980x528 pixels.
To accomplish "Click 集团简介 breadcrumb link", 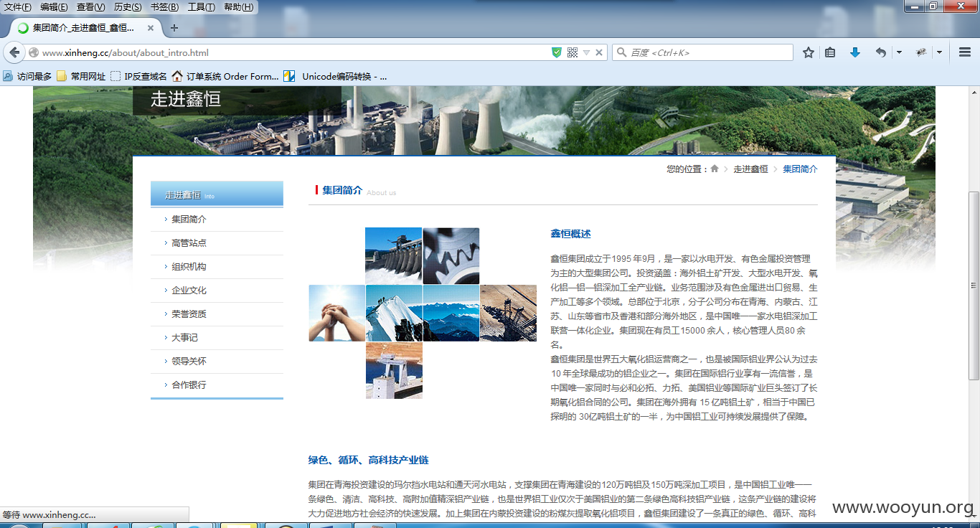I will [800, 169].
